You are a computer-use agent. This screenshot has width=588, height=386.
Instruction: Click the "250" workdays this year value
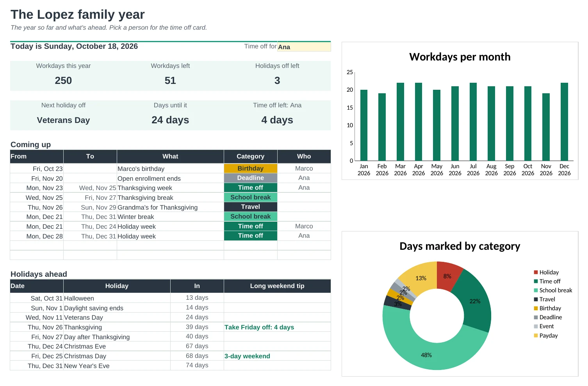click(63, 80)
